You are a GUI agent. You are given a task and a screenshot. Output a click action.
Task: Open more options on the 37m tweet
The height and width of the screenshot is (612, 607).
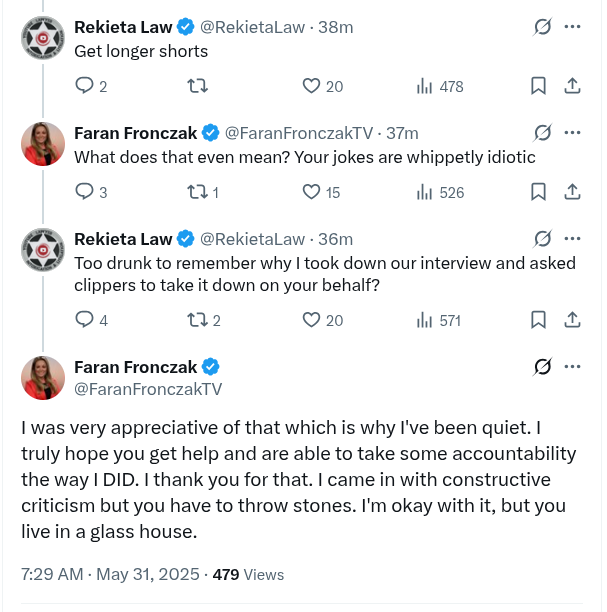point(572,133)
